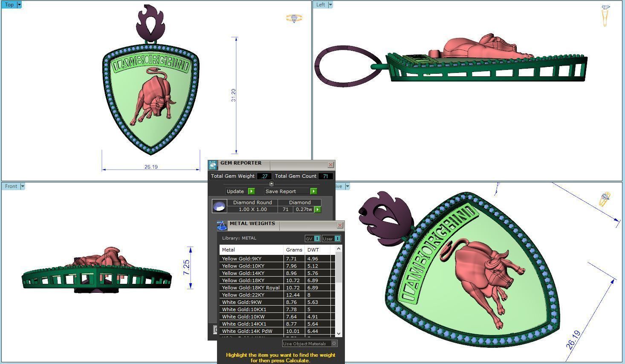Select the Front viewport label
Viewport: 625px width, 364px height.
point(11,186)
